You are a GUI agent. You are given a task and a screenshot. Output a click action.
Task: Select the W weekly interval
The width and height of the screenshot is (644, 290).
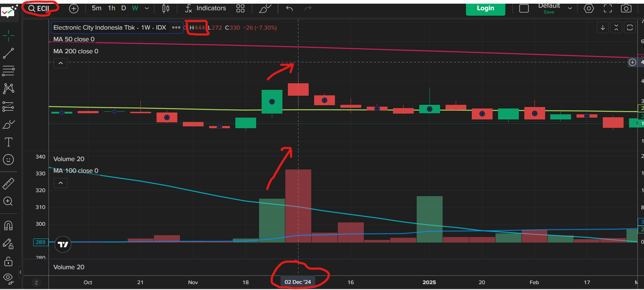135,8
